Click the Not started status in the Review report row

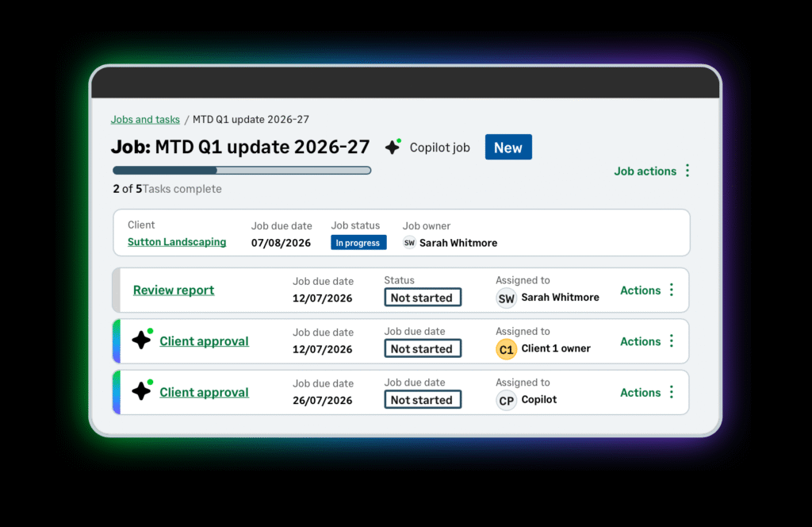[x=421, y=298]
